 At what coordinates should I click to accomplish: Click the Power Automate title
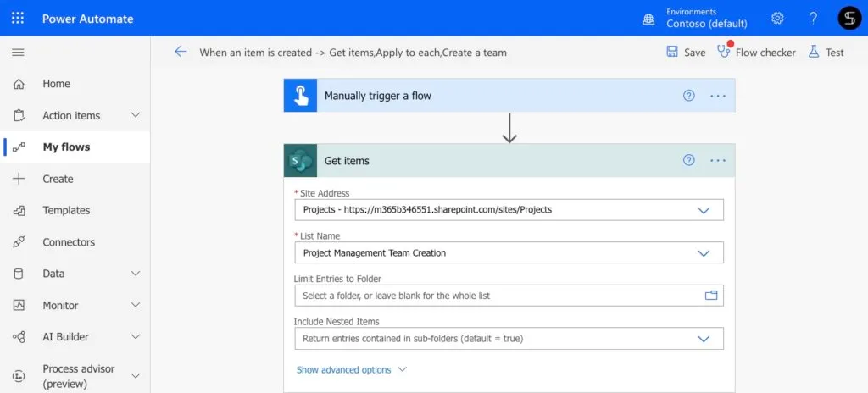click(88, 19)
